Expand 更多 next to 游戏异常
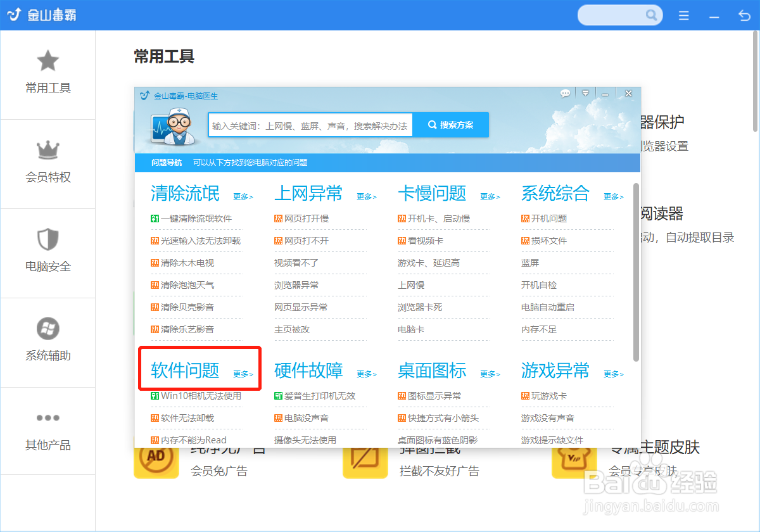Screen dimensions: 760x532 point(614,374)
